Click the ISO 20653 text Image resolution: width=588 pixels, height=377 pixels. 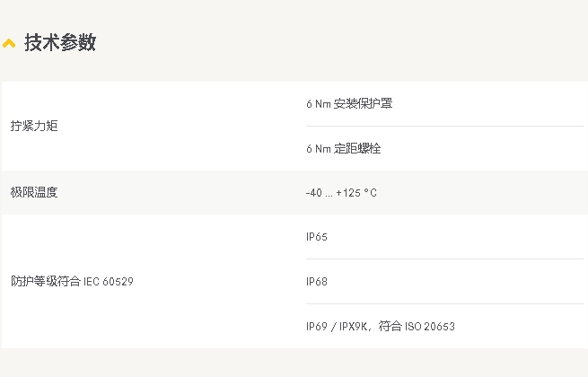[x=430, y=327]
